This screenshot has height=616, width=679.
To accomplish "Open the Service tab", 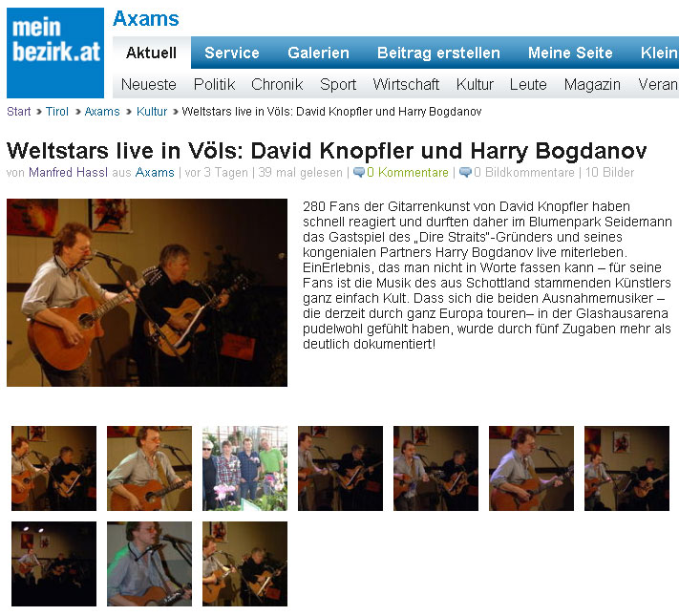I will (232, 53).
